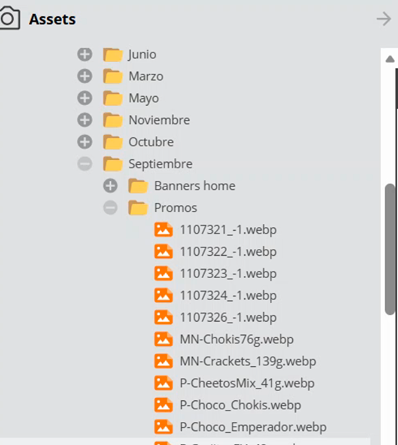Click the Assets panel title
The width and height of the screenshot is (398, 445).
(x=52, y=19)
